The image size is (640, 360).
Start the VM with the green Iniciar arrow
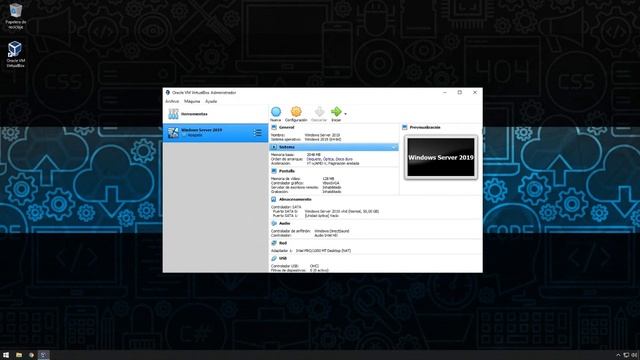pos(336,111)
